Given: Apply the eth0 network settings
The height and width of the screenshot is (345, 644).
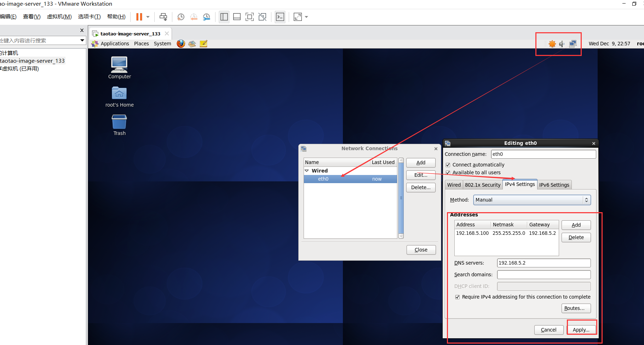Looking at the screenshot, I should [x=581, y=329].
